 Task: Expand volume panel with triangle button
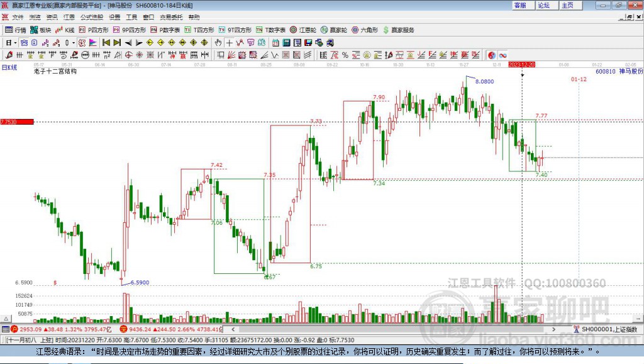click(x=6, y=319)
